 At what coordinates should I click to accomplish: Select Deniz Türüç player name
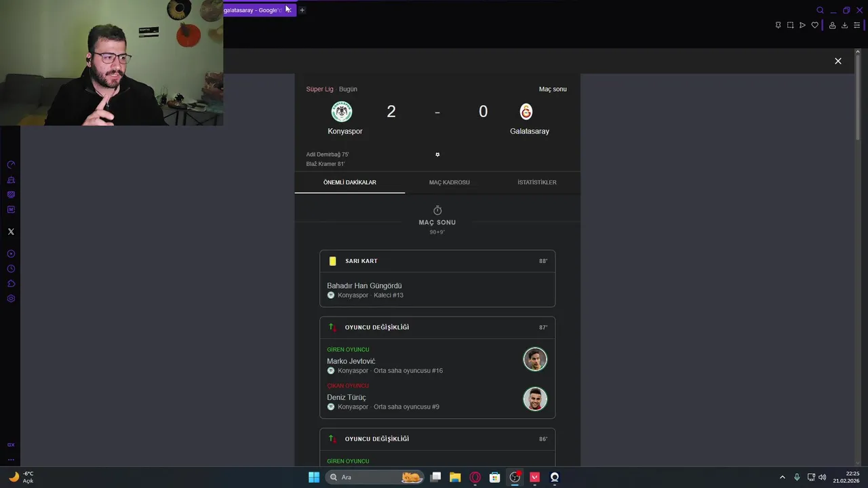click(x=347, y=398)
